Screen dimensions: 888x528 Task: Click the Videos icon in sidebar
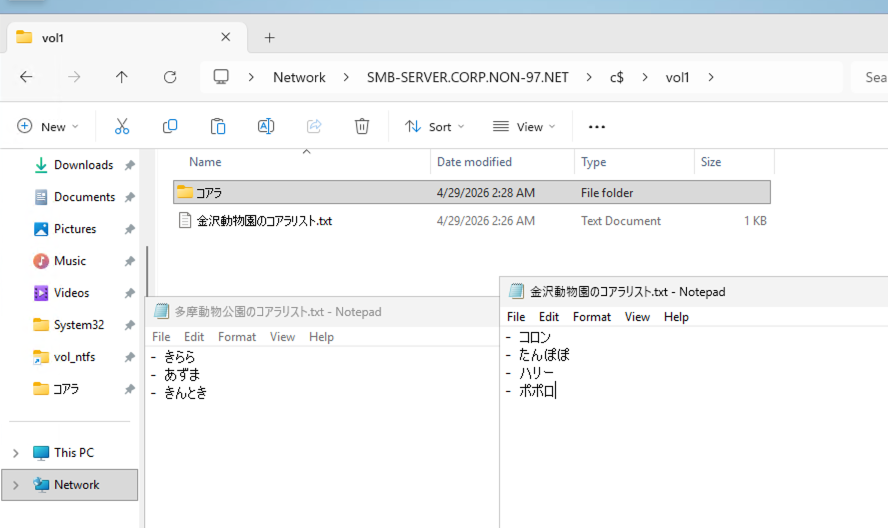pos(41,293)
